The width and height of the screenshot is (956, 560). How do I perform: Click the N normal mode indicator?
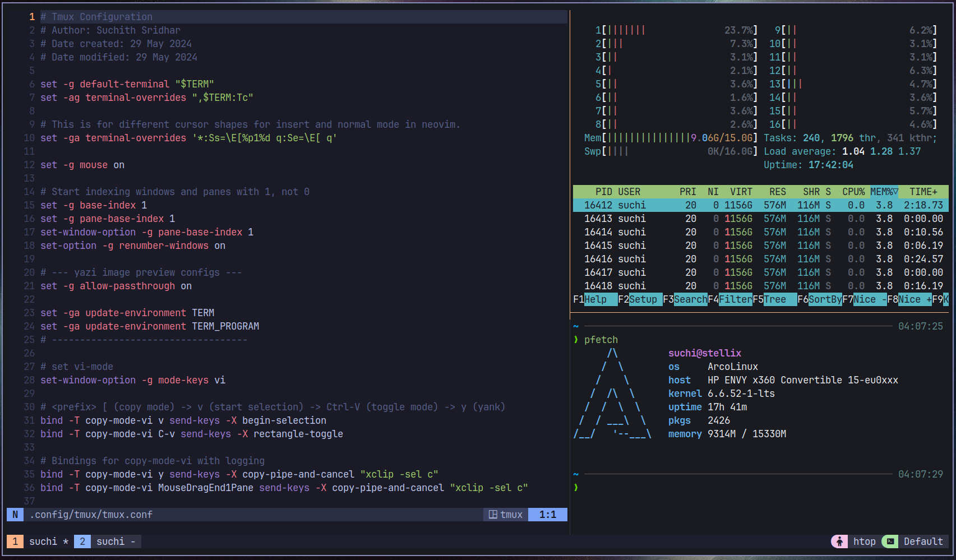pyautogui.click(x=15, y=515)
